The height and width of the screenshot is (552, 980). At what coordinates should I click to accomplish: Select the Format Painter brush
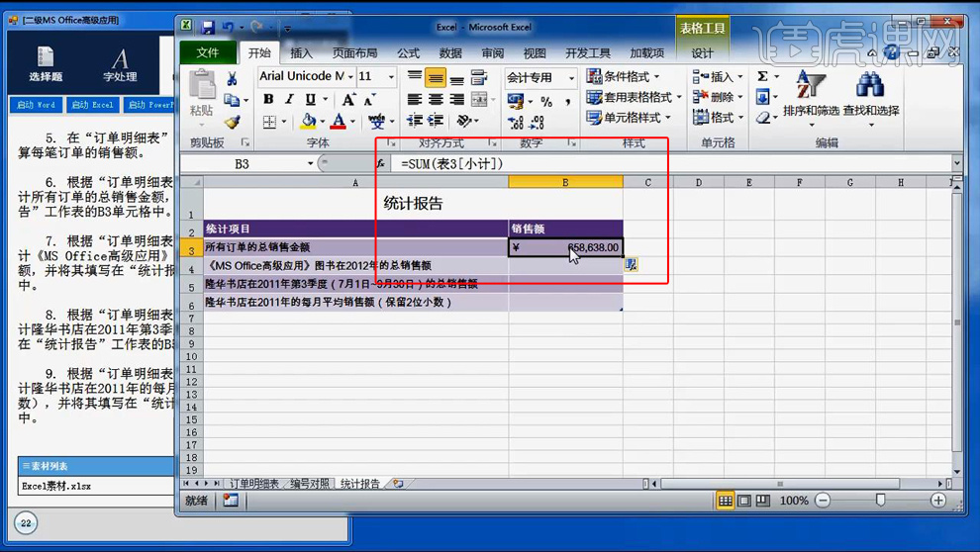point(232,122)
